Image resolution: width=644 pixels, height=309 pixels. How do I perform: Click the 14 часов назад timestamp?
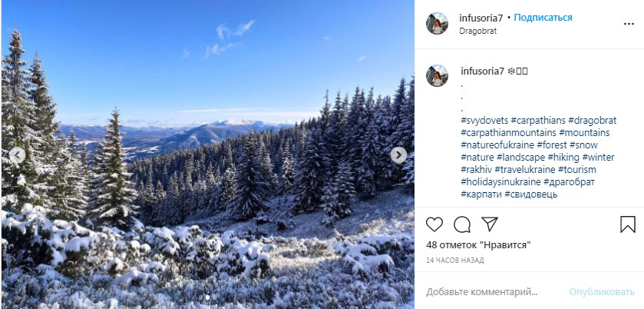click(x=454, y=261)
